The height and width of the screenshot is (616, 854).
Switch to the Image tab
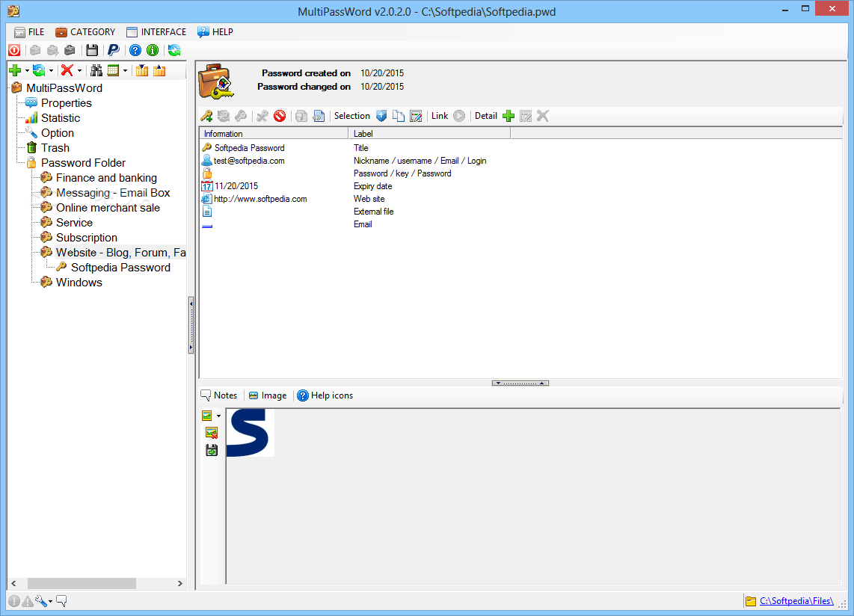click(x=268, y=395)
